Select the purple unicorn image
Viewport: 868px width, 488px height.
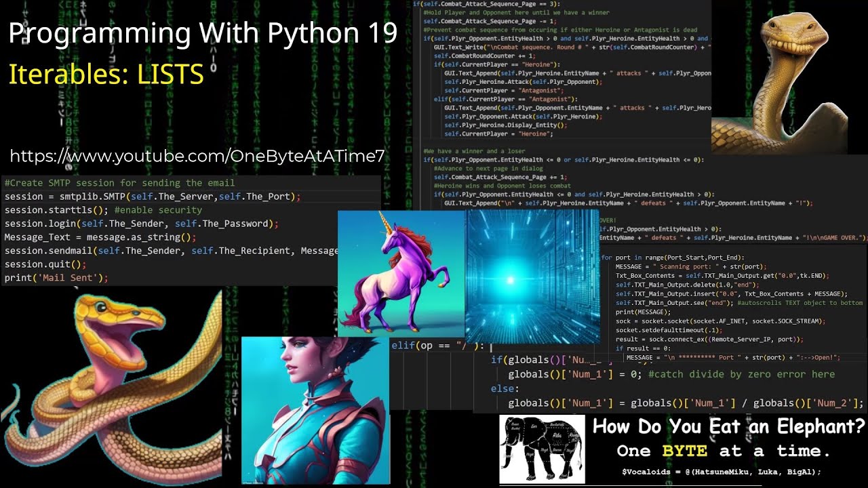tap(401, 274)
